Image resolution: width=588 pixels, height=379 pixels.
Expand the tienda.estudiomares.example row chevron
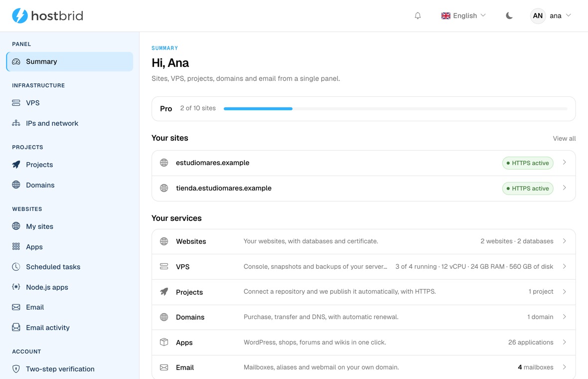point(565,188)
